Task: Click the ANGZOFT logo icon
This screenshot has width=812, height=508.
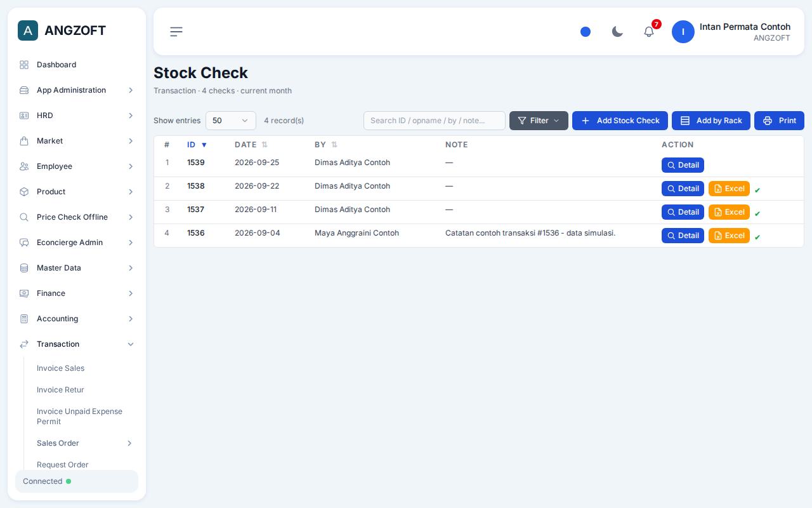Action: (28, 30)
